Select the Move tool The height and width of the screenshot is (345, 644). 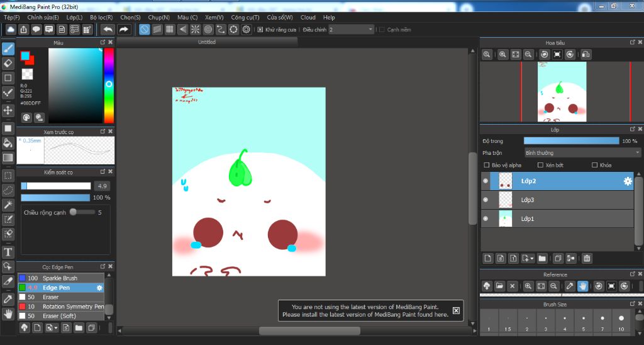point(8,110)
